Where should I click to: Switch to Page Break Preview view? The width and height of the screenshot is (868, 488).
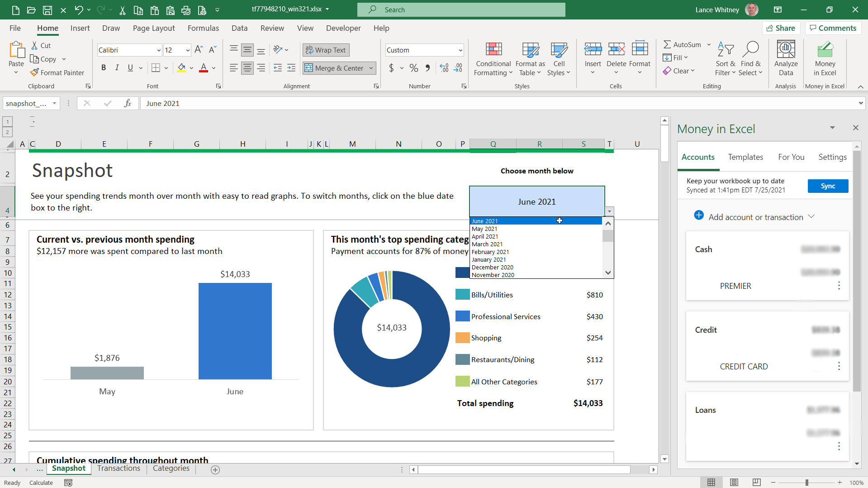tap(756, 483)
